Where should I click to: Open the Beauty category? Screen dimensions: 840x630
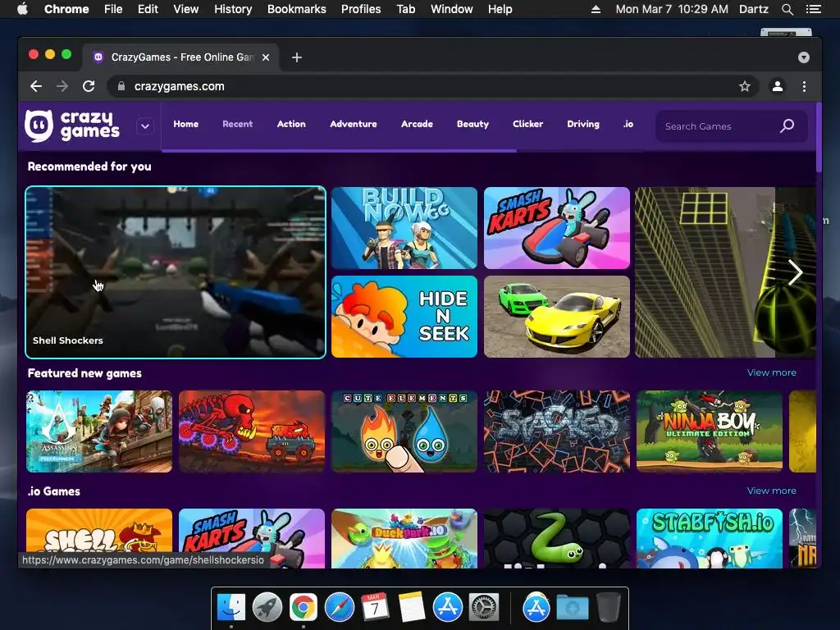coord(472,124)
